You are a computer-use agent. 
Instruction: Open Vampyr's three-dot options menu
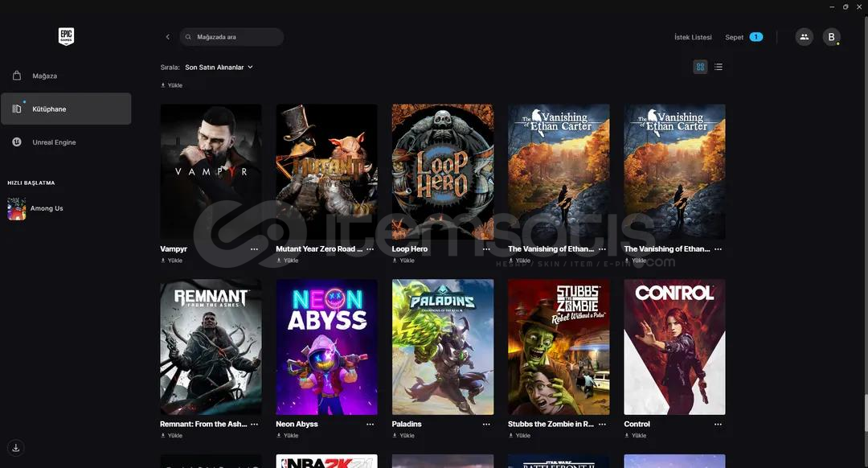tap(254, 249)
